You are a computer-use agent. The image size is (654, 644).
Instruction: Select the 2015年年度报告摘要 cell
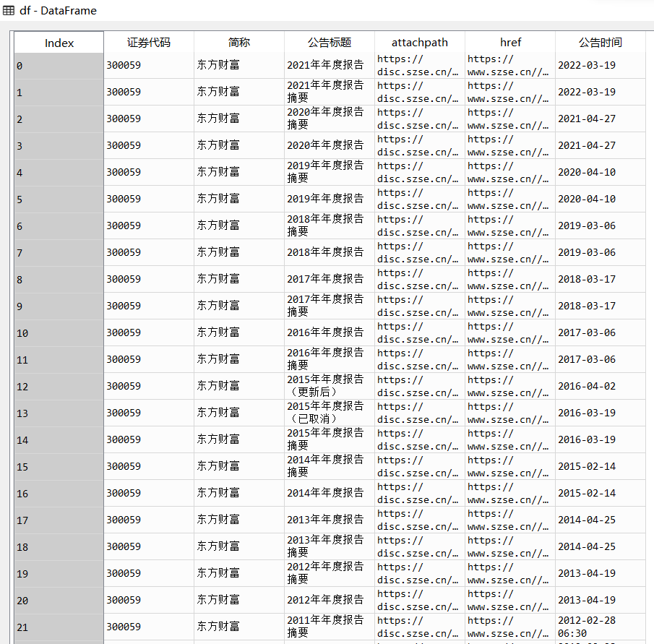pos(330,439)
